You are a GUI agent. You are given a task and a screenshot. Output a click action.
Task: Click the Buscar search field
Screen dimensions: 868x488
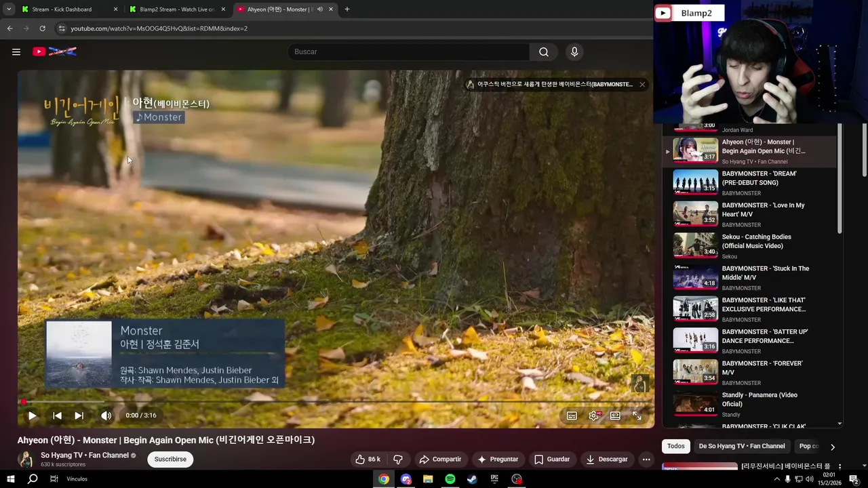pos(408,52)
